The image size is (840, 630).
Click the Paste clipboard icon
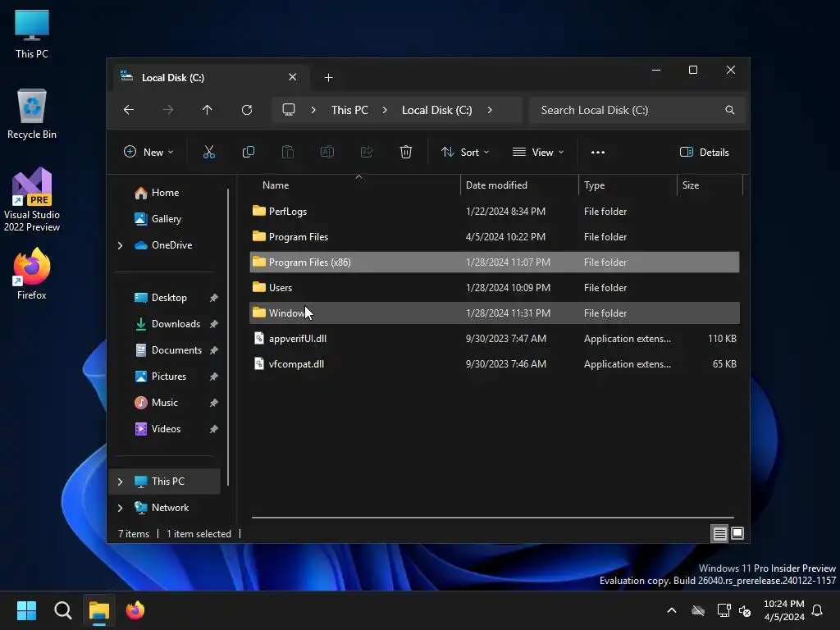tap(288, 152)
